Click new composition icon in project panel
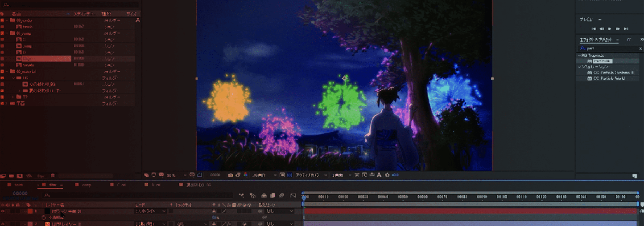This screenshot has width=644, height=226. 20,176
